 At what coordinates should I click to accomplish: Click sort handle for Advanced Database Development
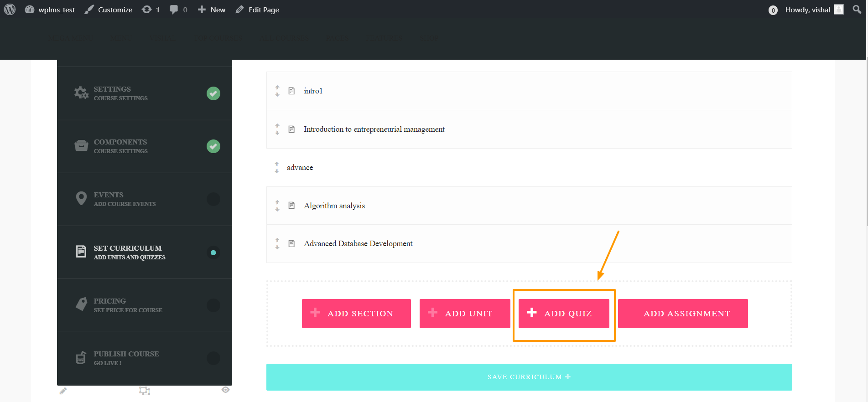click(x=277, y=244)
